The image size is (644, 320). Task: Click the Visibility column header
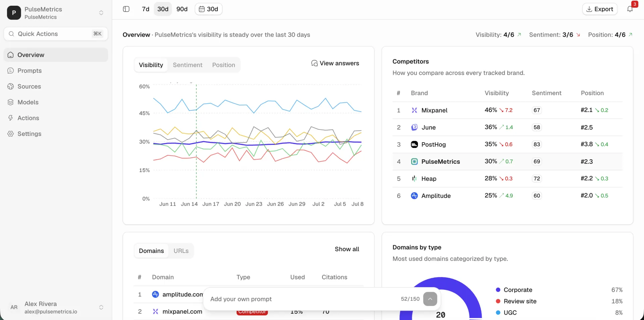click(x=497, y=93)
